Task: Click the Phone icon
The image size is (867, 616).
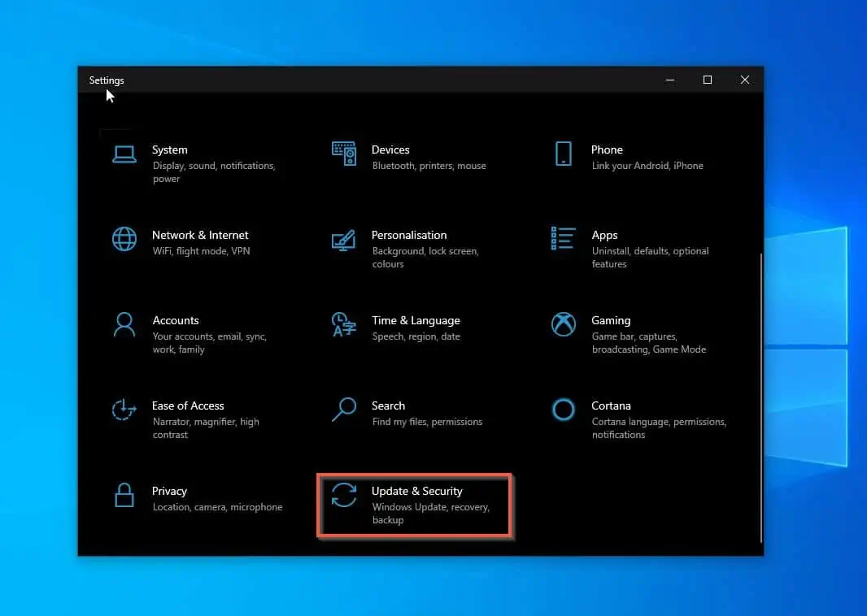Action: [x=564, y=154]
